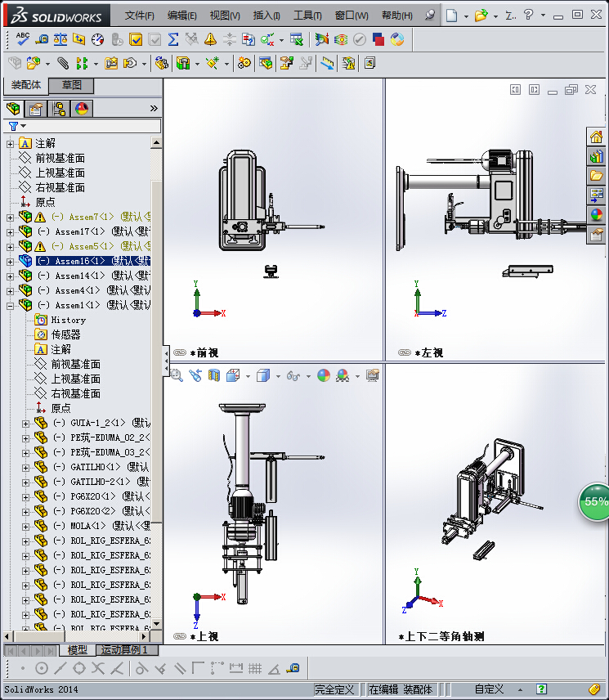The width and height of the screenshot is (609, 700).
Task: Toggle Quadrant Points sketch snap
Action: pos(79,669)
